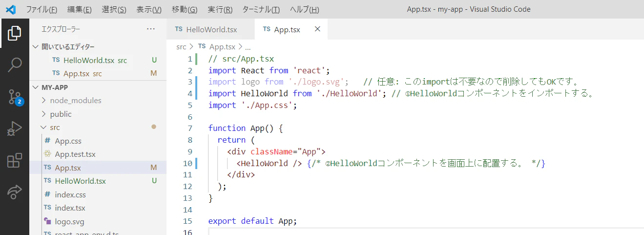This screenshot has width=644, height=235.
Task: Click the エクスプローラー panel title
Action: (x=61, y=29)
